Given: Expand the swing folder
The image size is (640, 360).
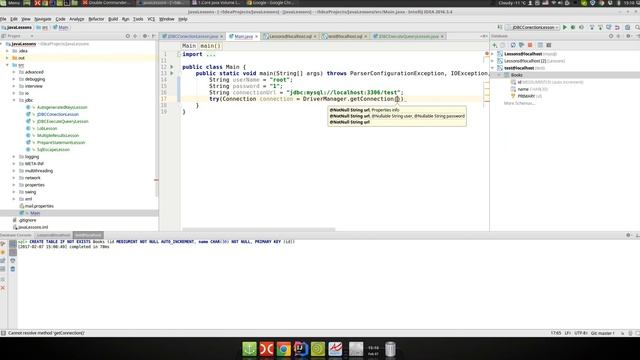Looking at the screenshot, I should 14,192.
